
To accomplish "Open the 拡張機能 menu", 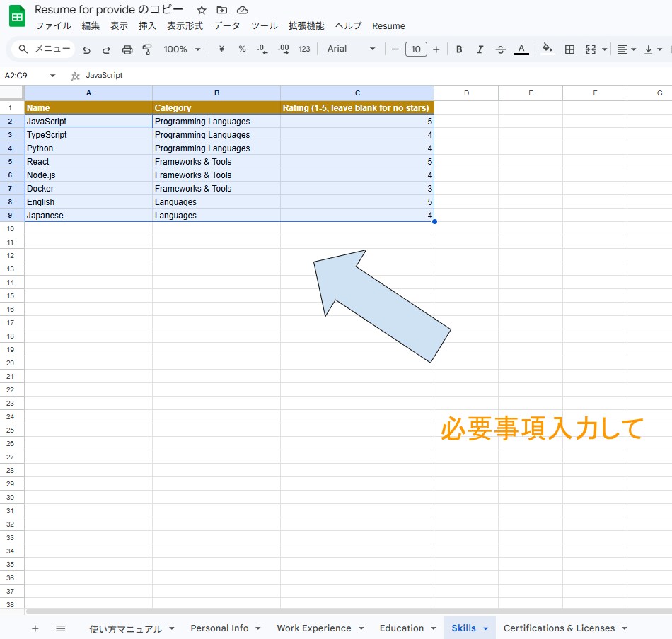I will click(306, 25).
